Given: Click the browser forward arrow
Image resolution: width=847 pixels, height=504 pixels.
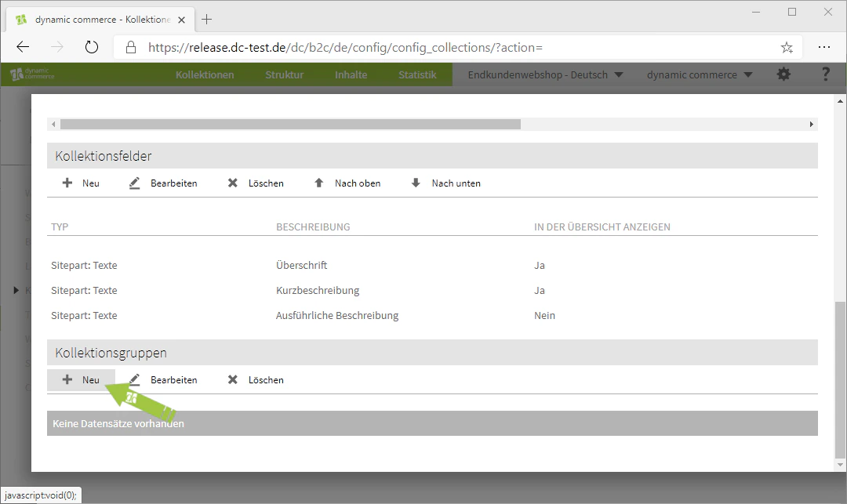Looking at the screenshot, I should 56,47.
